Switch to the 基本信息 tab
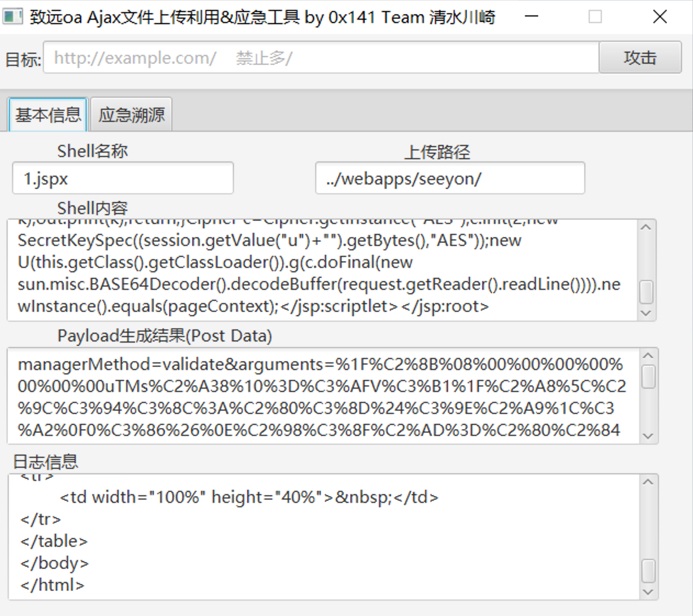Image resolution: width=693 pixels, height=616 pixels. pos(48,115)
